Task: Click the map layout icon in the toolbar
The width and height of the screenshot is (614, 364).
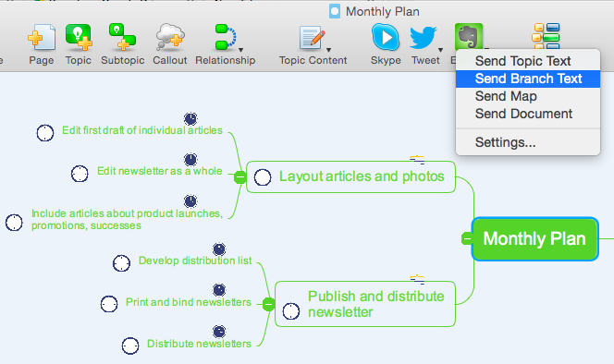Action: tap(546, 36)
